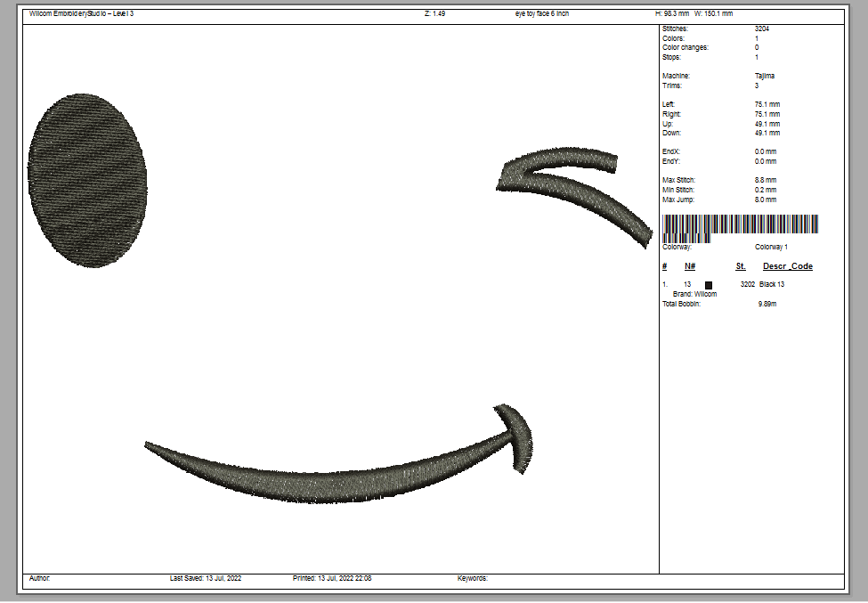Click the 'St.' column header

[x=741, y=266]
